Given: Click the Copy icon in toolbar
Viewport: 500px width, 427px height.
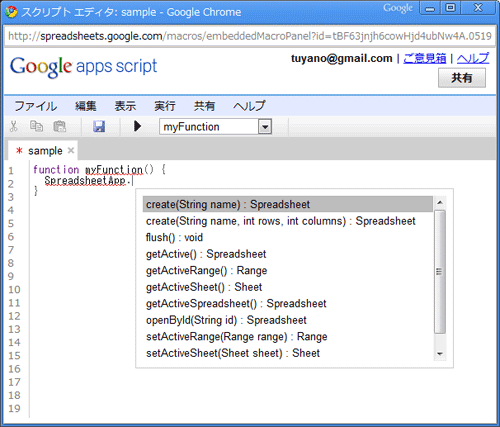Looking at the screenshot, I should point(36,126).
